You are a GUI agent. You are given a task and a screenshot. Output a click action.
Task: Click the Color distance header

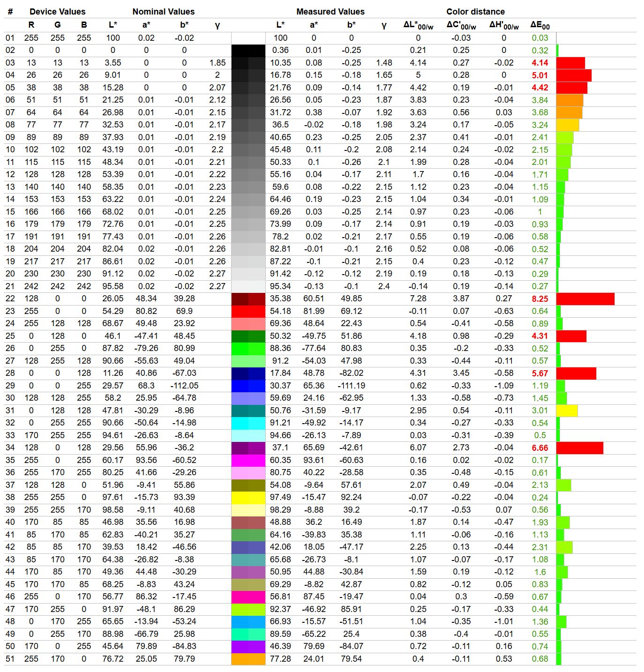click(475, 12)
